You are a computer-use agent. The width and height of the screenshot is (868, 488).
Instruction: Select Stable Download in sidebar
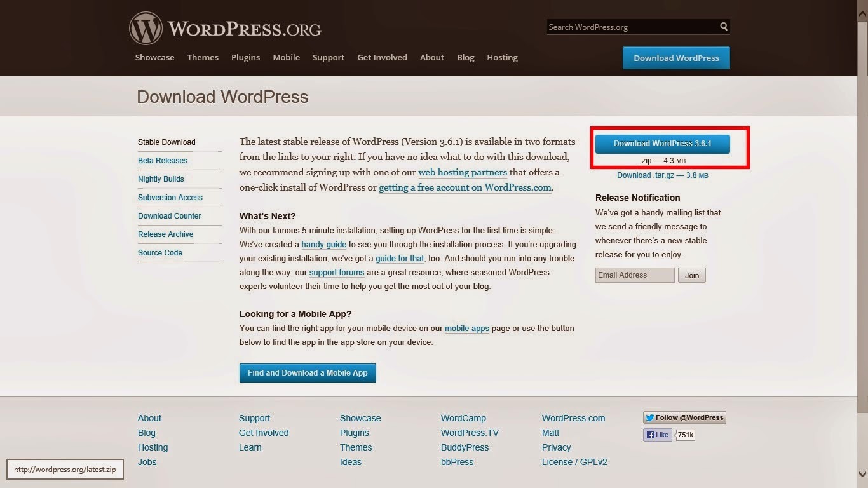click(x=166, y=142)
